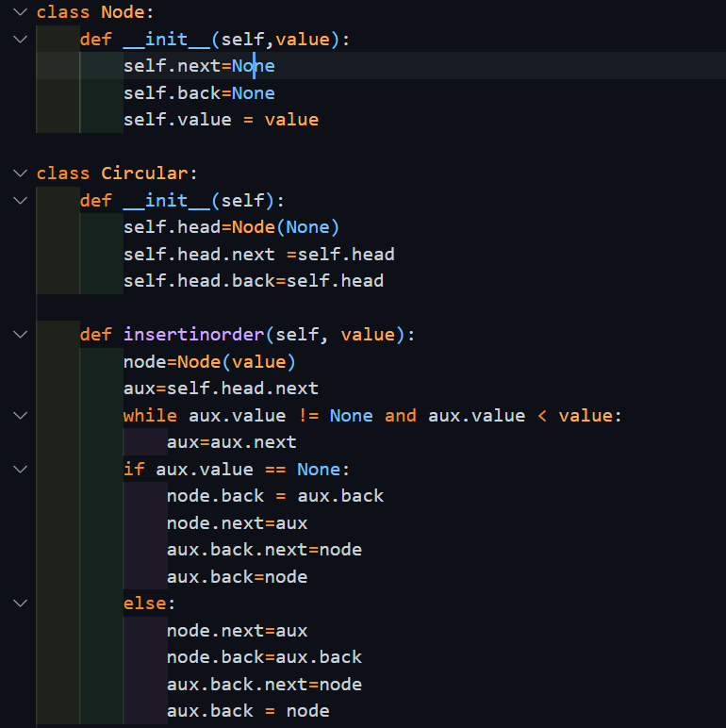The image size is (726, 728).
Task: Place cursor on self.head.next =self.head line
Action: tap(258, 255)
